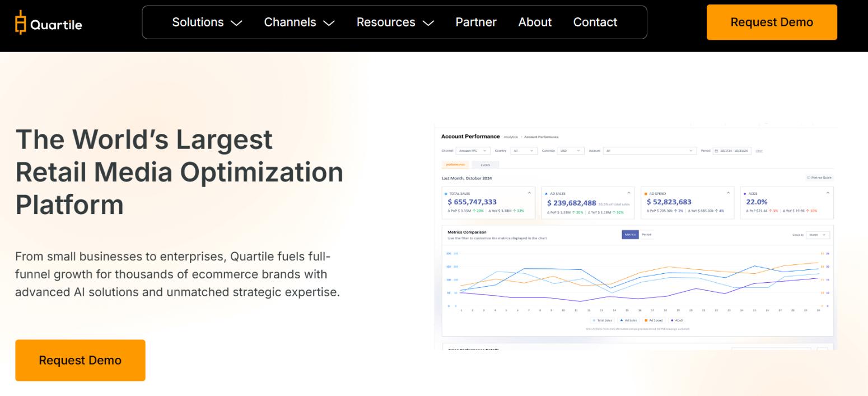This screenshot has height=396, width=868.
Task: Collapse the ACOS card chevron
Action: 828,193
